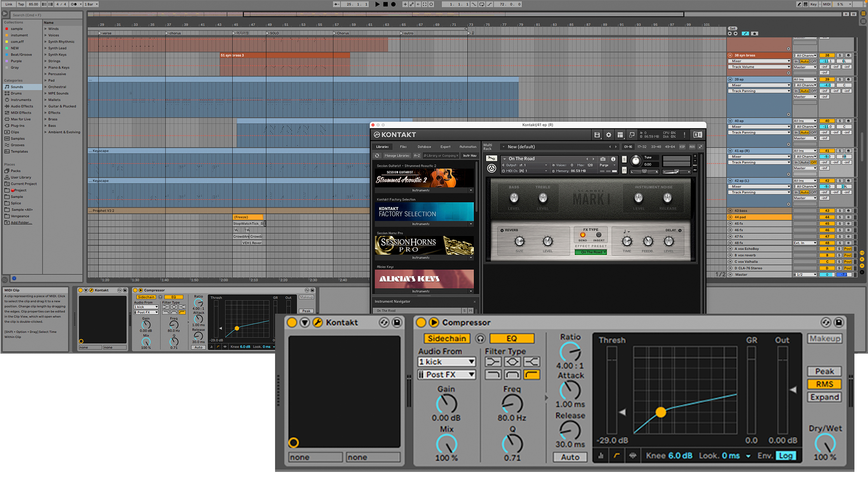Turn off the enlarged Kontakt device activator
Image resolution: width=868 pixels, height=485 pixels.
[292, 322]
